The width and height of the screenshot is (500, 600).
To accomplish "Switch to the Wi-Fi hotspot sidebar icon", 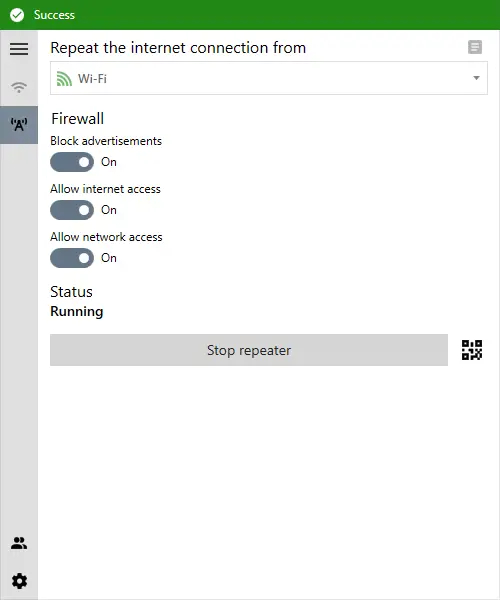I will [x=19, y=87].
